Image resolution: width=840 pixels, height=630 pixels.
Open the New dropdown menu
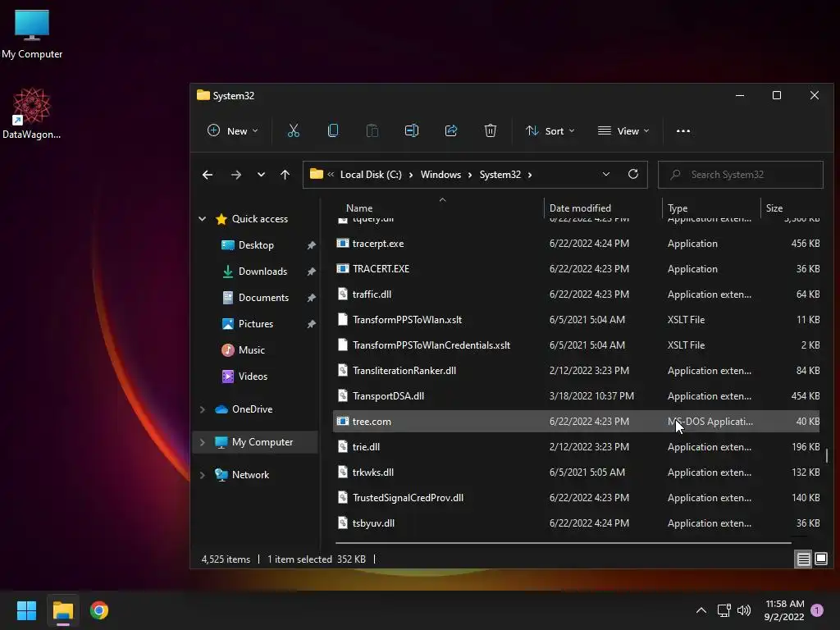point(232,130)
